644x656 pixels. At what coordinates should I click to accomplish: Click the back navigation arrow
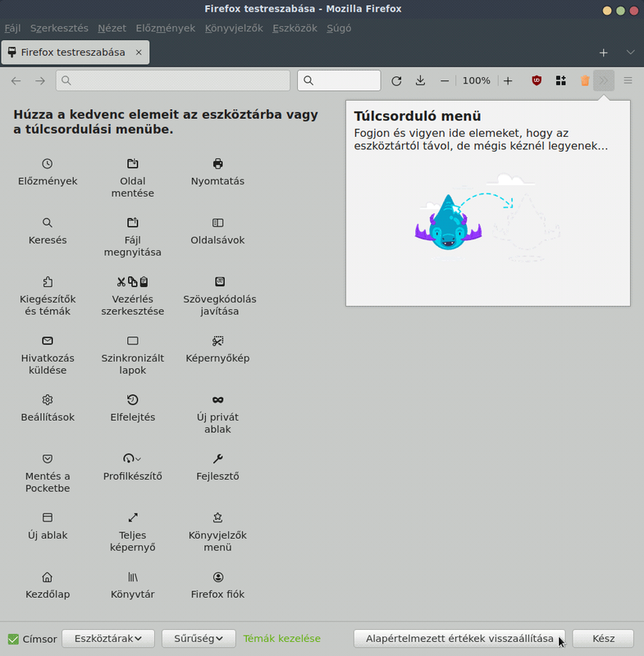click(x=16, y=80)
